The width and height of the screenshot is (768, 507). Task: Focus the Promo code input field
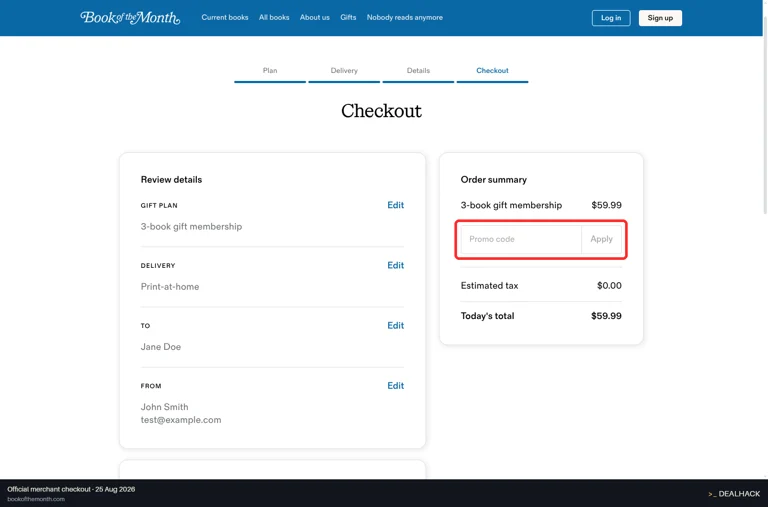pyautogui.click(x=521, y=239)
